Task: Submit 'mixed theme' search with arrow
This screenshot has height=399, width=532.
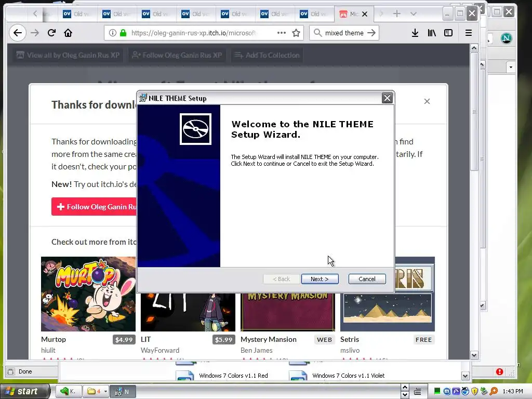Action: click(371, 33)
